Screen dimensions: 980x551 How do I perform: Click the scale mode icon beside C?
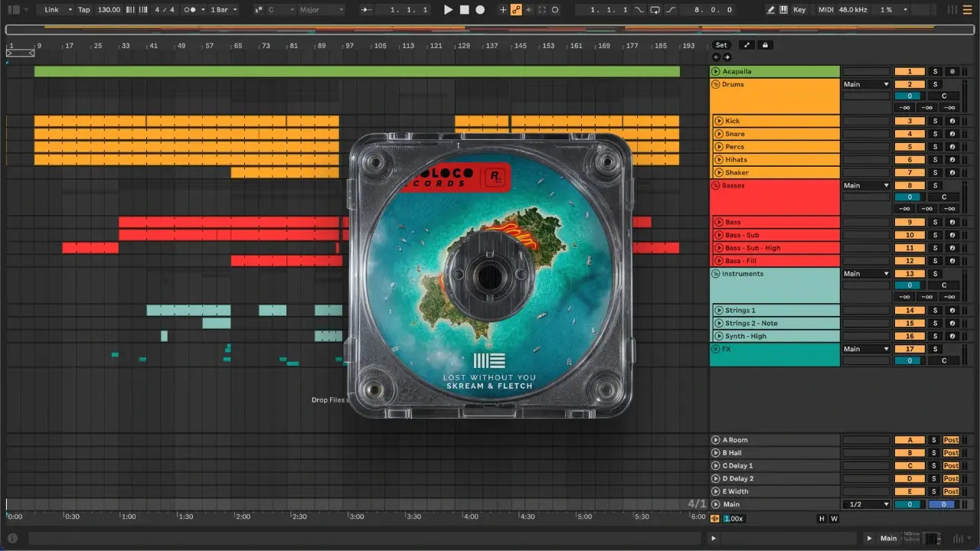pos(258,10)
